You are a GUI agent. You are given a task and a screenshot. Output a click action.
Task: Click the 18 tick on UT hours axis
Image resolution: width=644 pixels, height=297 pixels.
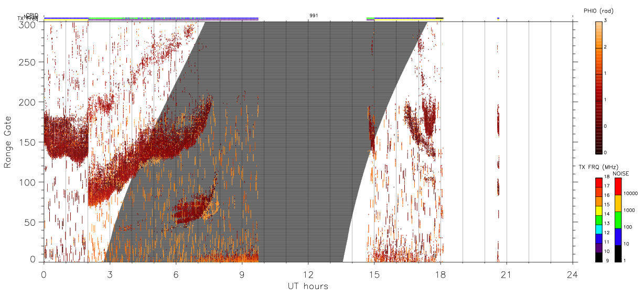tap(440, 274)
